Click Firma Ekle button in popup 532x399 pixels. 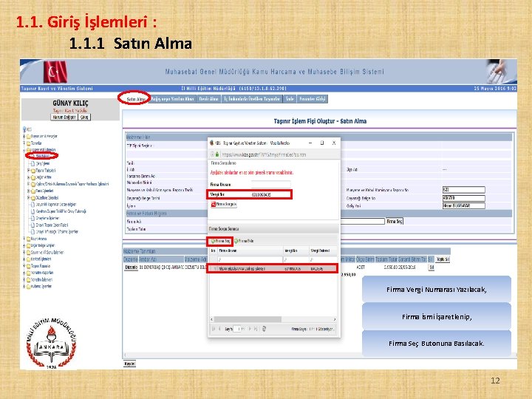click(x=244, y=241)
